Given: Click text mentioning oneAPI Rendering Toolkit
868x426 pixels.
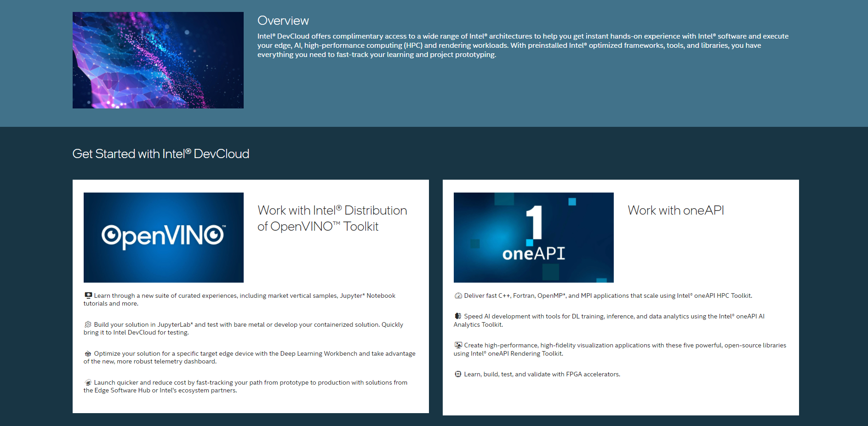Looking at the screenshot, I should 620,349.
